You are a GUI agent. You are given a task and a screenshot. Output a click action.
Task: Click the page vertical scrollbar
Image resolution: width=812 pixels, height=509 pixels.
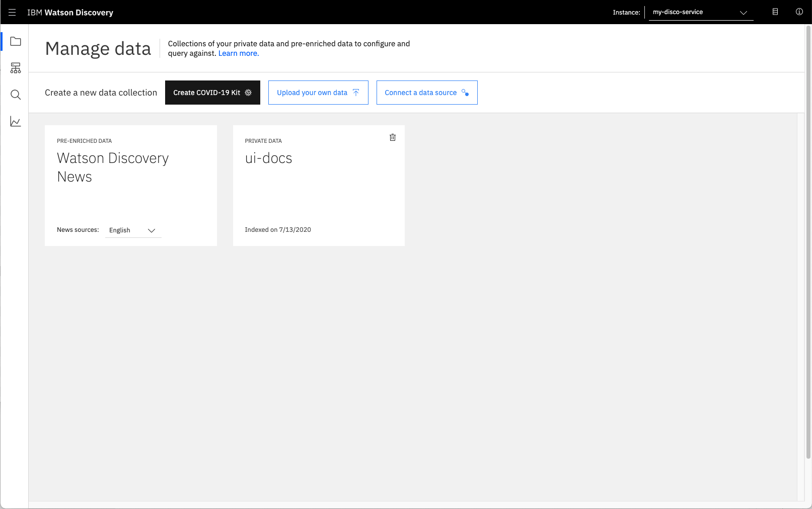pos(808,241)
